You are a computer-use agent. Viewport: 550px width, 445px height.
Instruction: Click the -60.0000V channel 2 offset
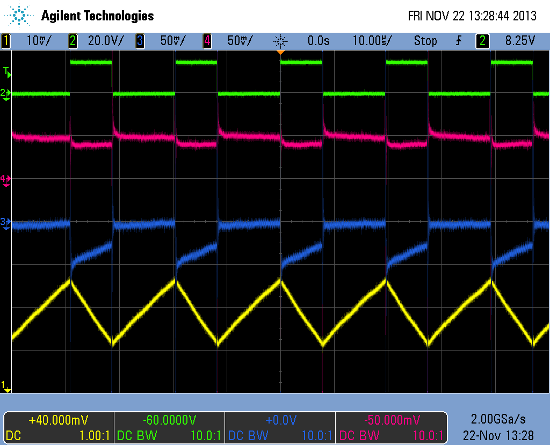pyautogui.click(x=169, y=420)
